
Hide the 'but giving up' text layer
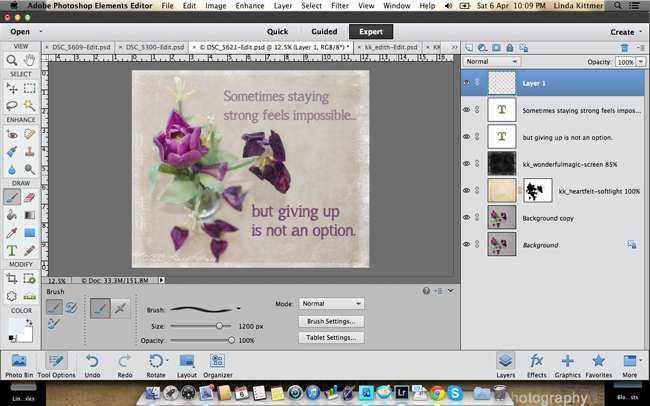coord(466,136)
